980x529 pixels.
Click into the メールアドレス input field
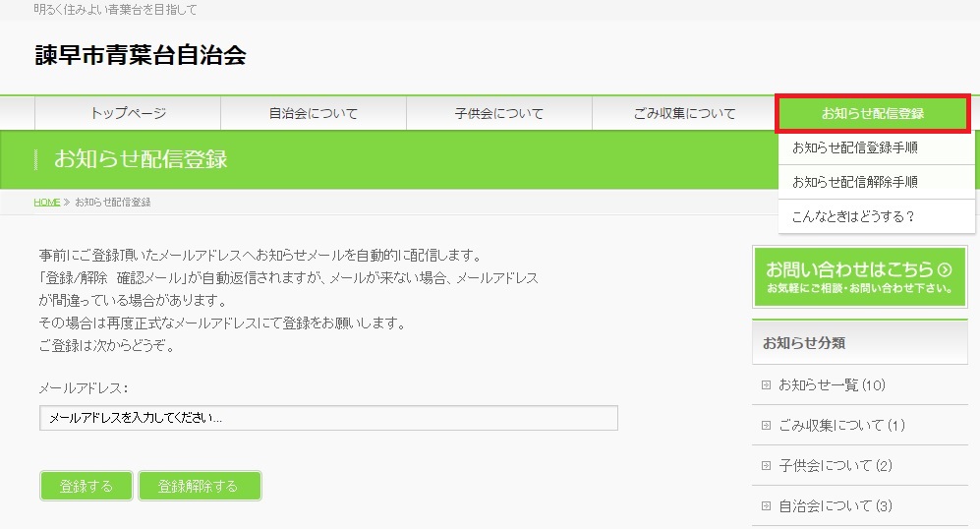point(328,418)
